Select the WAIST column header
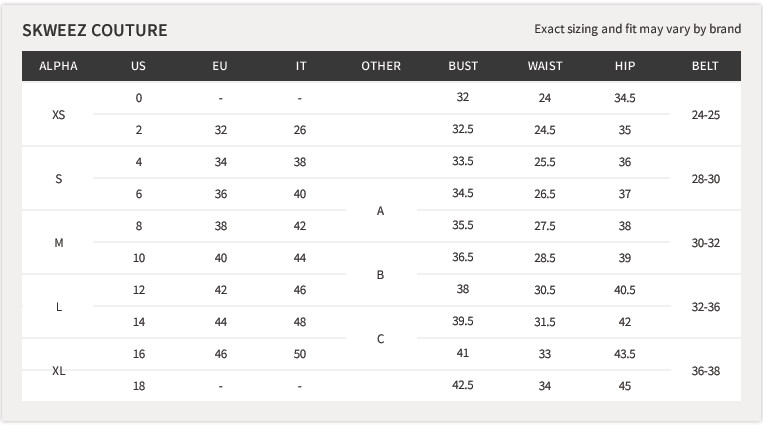This screenshot has width=763, height=441. (x=545, y=66)
